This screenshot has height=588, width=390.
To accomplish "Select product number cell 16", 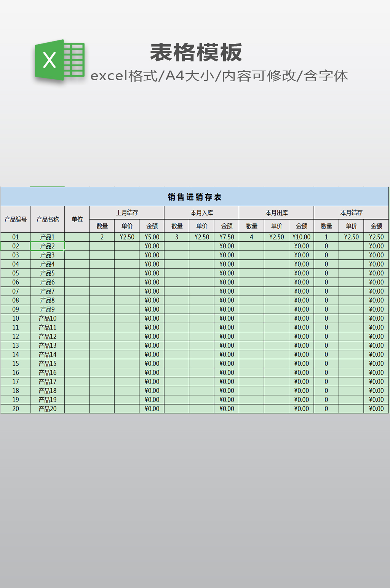I will tap(16, 373).
